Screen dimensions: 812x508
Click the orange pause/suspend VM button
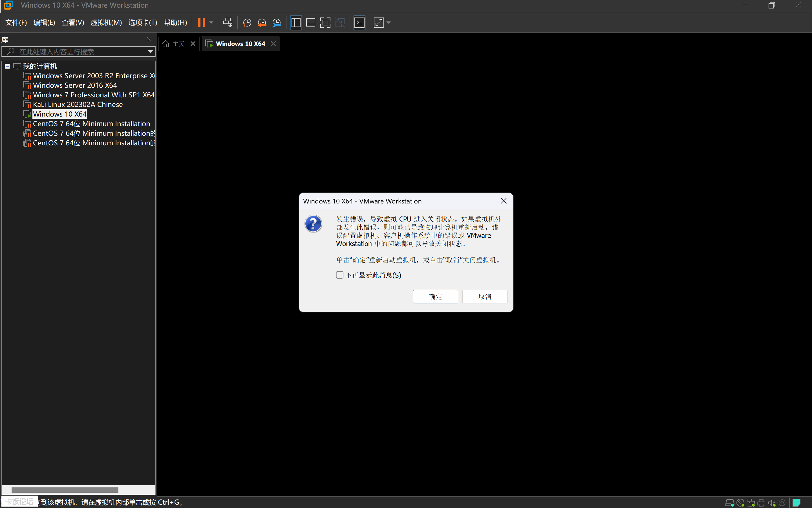[x=201, y=23]
